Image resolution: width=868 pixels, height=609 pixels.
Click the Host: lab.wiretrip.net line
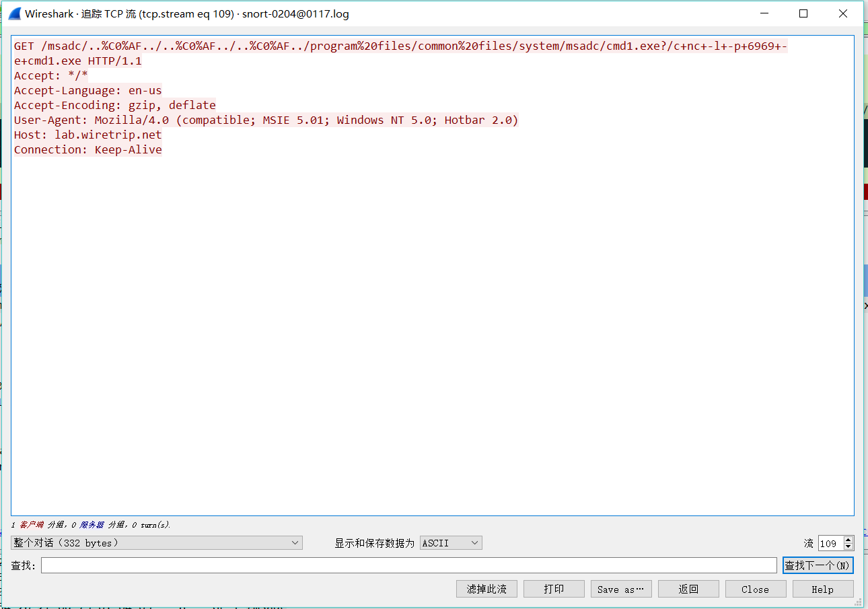click(x=88, y=135)
